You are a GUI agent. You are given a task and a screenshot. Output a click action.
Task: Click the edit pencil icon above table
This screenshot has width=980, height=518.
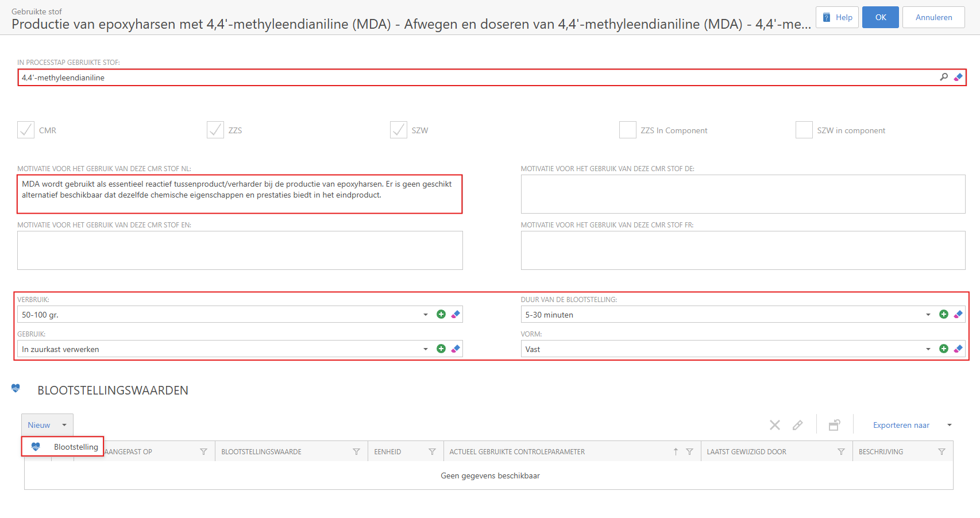(x=797, y=425)
